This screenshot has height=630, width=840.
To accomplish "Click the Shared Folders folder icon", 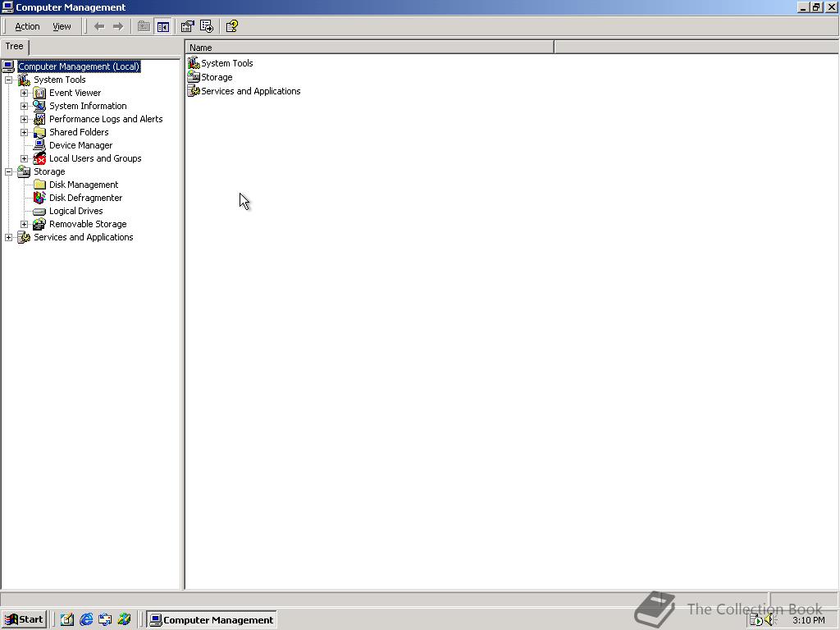I will 39,132.
